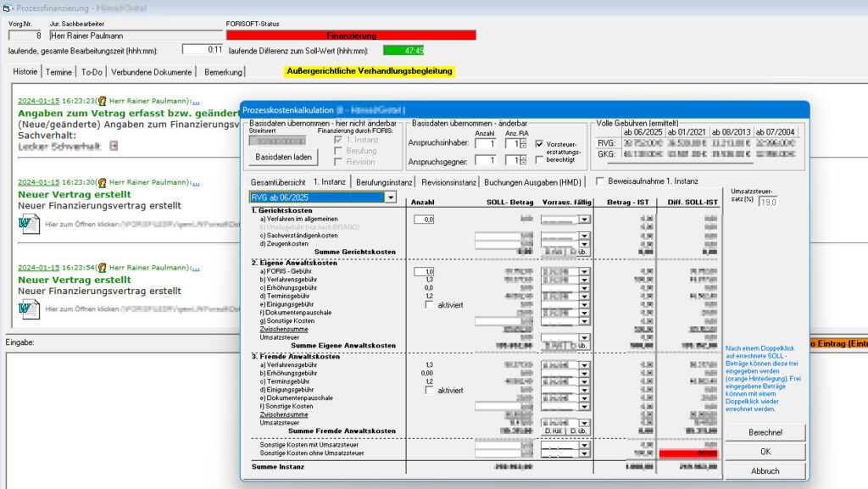The height and width of the screenshot is (489, 868).
Task: Click Jur. Sachbearbeiter field Herr Rainer Paulmann
Action: tap(136, 36)
